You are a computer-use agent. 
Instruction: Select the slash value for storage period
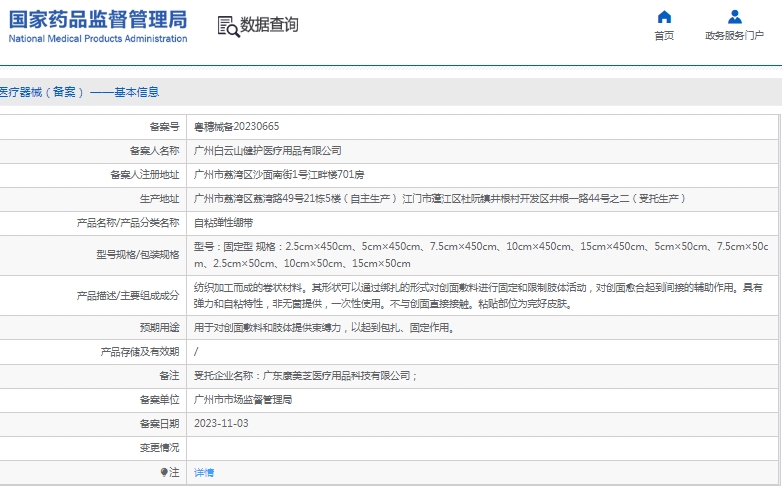point(196,352)
